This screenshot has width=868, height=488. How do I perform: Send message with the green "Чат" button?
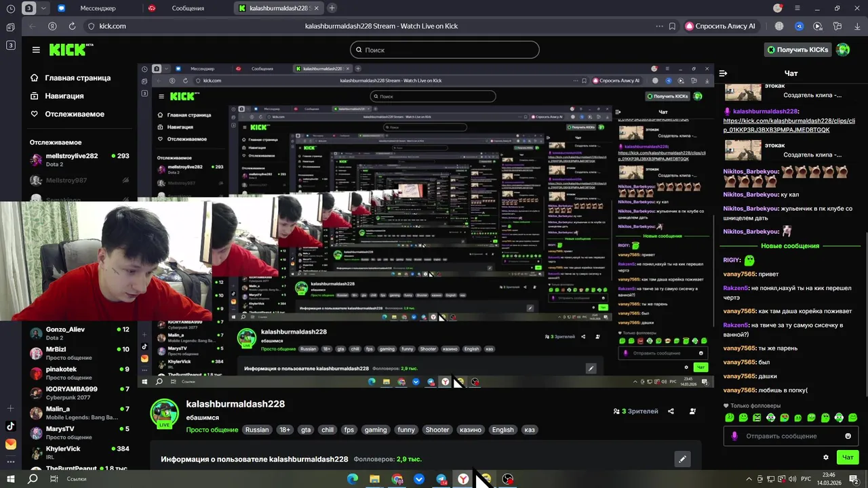(848, 457)
